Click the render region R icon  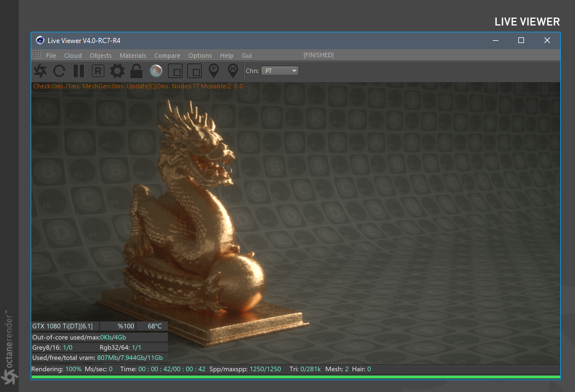pyautogui.click(x=98, y=71)
